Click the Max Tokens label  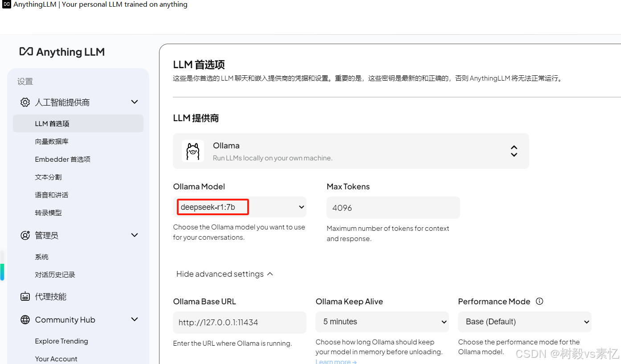348,187
